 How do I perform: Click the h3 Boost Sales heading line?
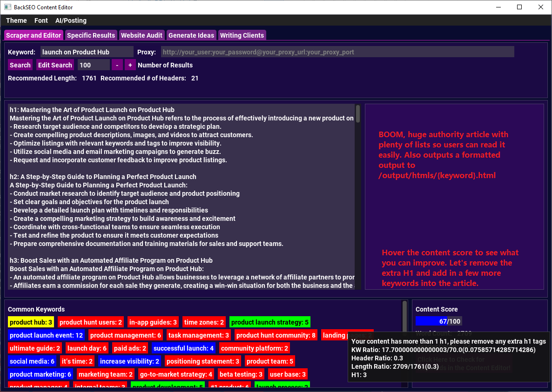111,260
